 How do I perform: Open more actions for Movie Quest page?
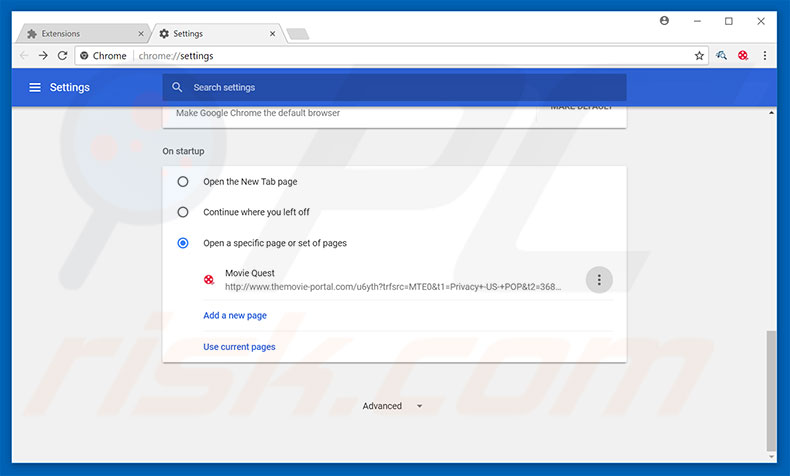pos(599,280)
